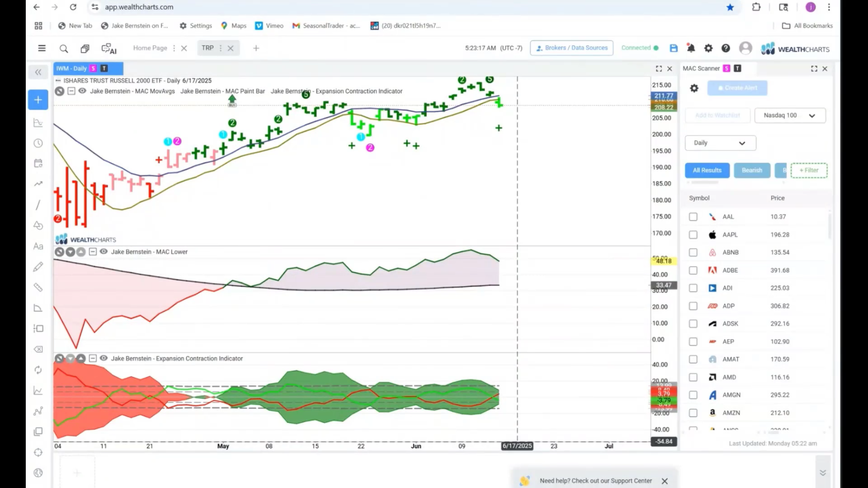Click Add to Watchlist button
868x488 pixels.
click(717, 115)
